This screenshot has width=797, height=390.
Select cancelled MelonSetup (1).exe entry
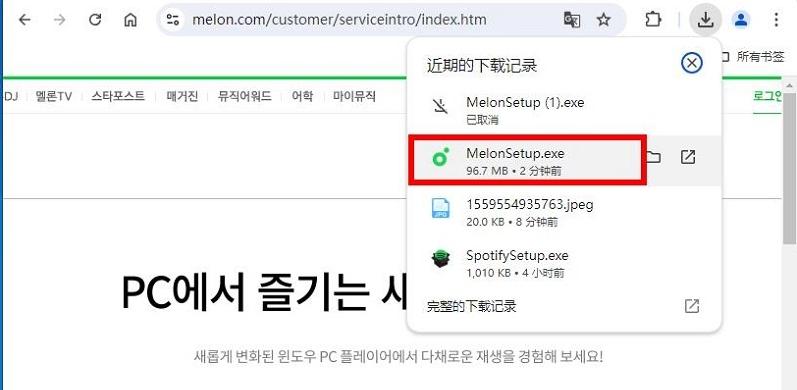click(564, 110)
